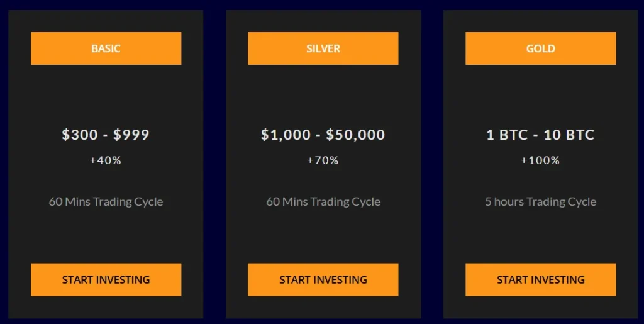The height and width of the screenshot is (324, 644).
Task: Click empty space below GOLD header in card
Action: click(540, 94)
